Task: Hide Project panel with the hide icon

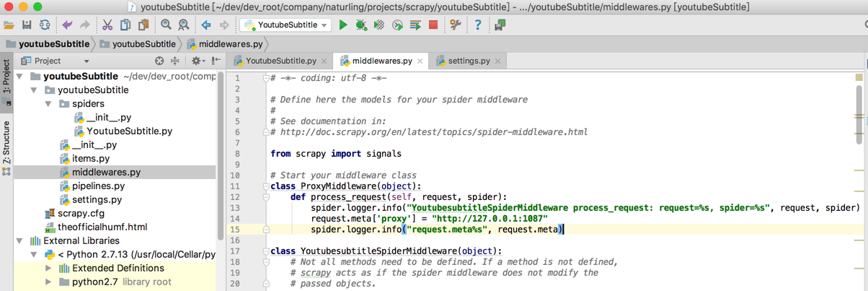Action: coord(216,61)
